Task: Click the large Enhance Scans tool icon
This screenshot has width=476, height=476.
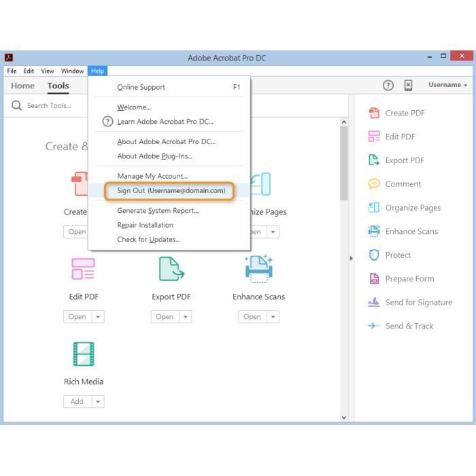Action: pyautogui.click(x=259, y=269)
